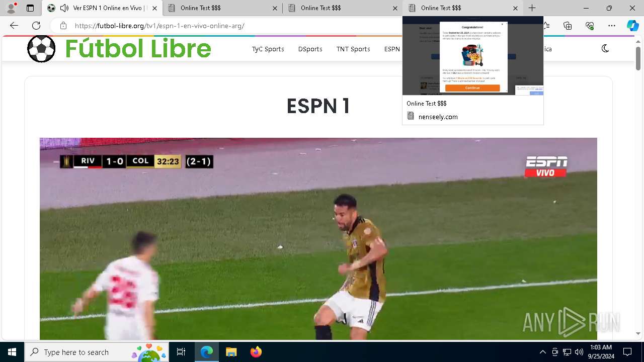Click the ESPN 1 live video player
The height and width of the screenshot is (362, 644).
[318, 239]
